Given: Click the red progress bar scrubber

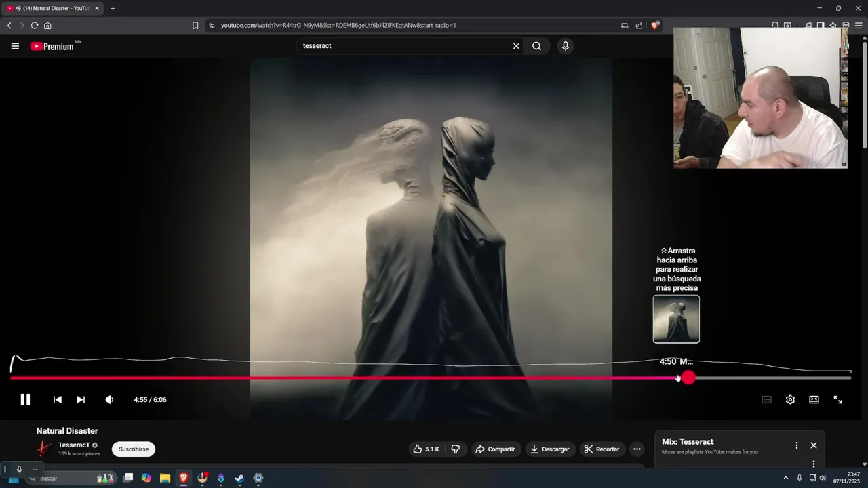Looking at the screenshot, I should click(x=688, y=378).
